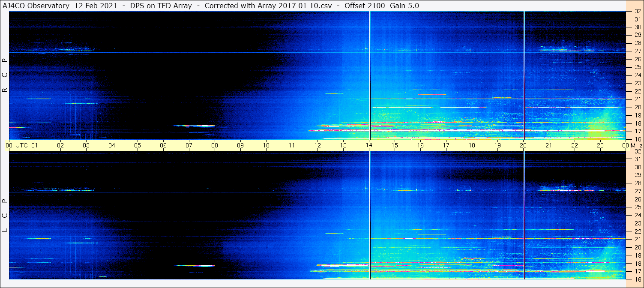Select the 21 hour mark on time axis
This screenshot has width=644, height=288.
point(549,145)
